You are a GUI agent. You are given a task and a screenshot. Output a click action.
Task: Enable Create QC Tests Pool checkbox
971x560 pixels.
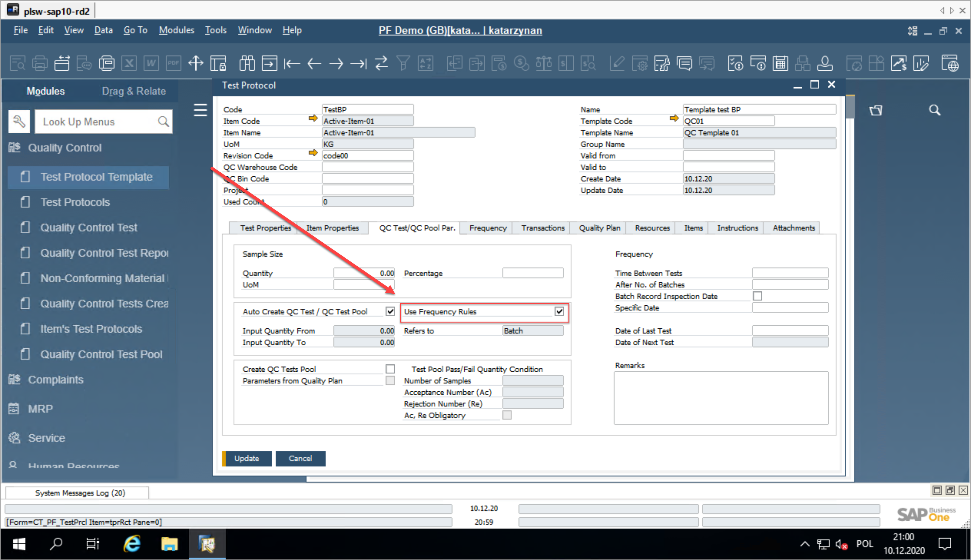tap(390, 369)
